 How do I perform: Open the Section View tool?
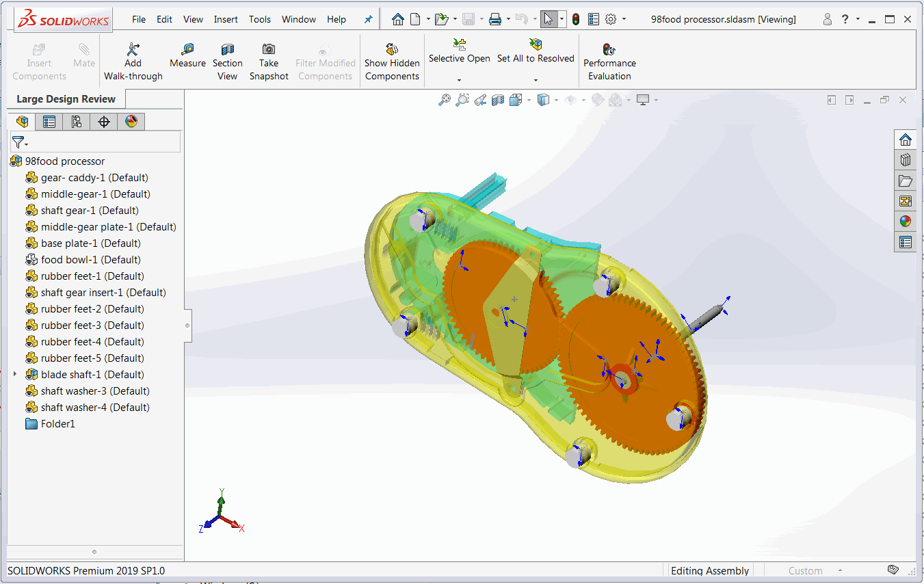coord(228,49)
